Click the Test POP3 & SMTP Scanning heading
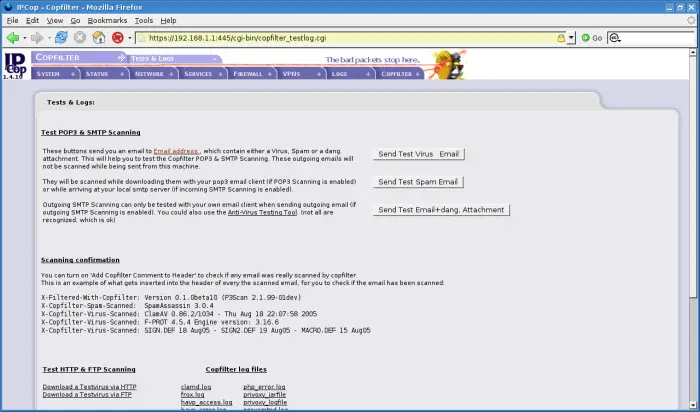700x412 pixels. 91,133
